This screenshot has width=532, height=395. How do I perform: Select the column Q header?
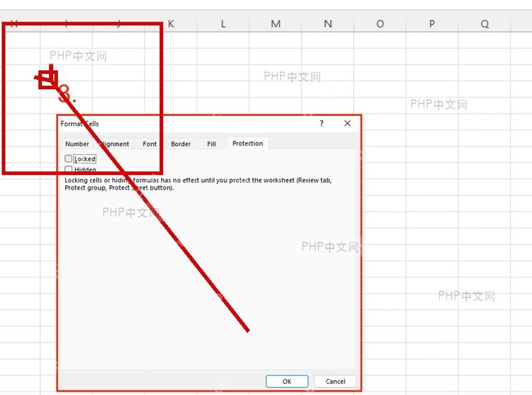click(x=485, y=24)
